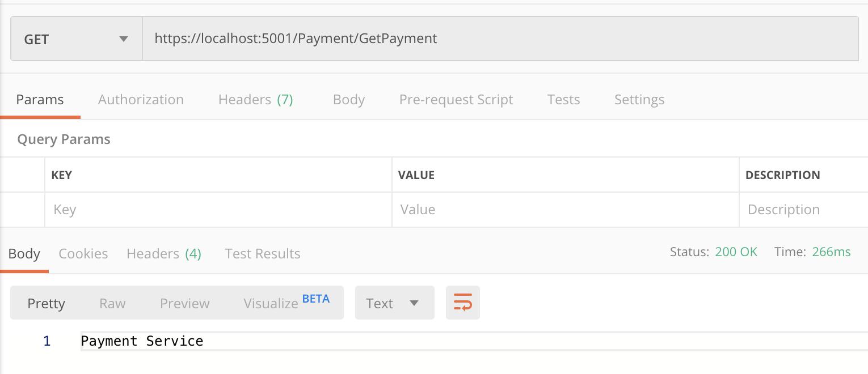Open the GET method dropdown

click(76, 39)
